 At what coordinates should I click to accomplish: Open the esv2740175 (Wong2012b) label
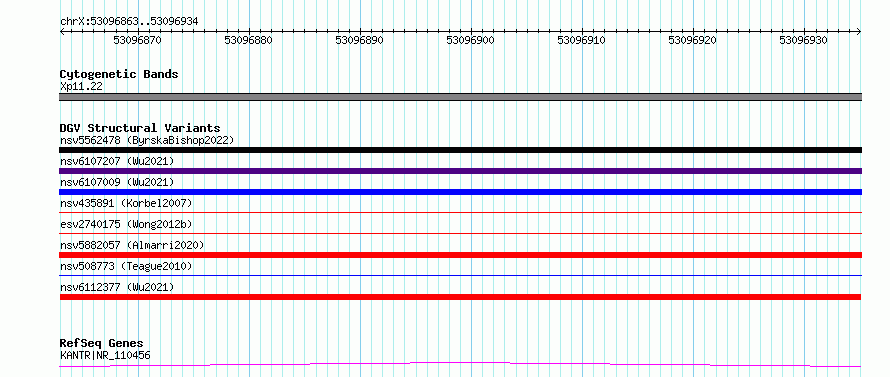[x=126, y=224]
